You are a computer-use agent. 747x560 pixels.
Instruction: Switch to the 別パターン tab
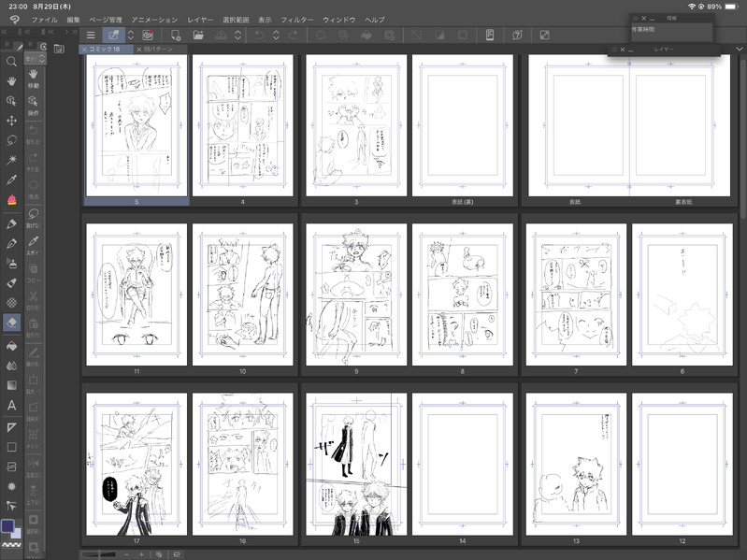[159, 49]
